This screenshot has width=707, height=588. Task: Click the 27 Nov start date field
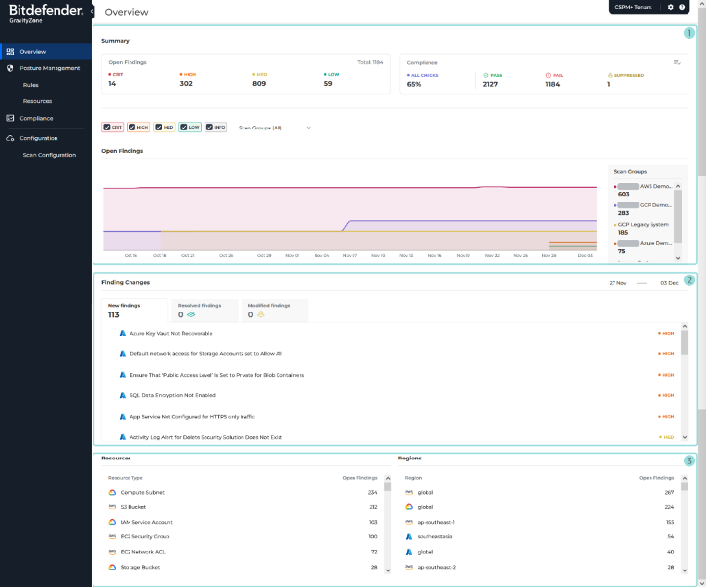(x=617, y=282)
